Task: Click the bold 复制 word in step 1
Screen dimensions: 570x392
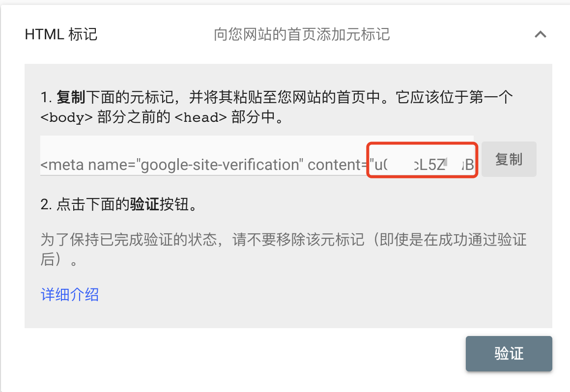Action: point(71,97)
